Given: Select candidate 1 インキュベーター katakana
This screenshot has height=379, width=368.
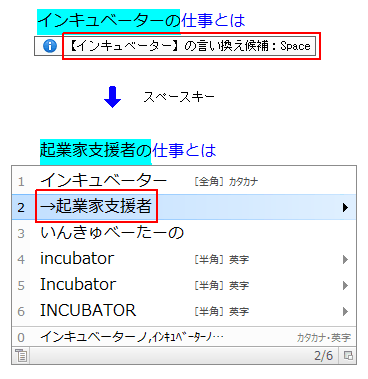Looking at the screenshot, I should [x=184, y=181].
